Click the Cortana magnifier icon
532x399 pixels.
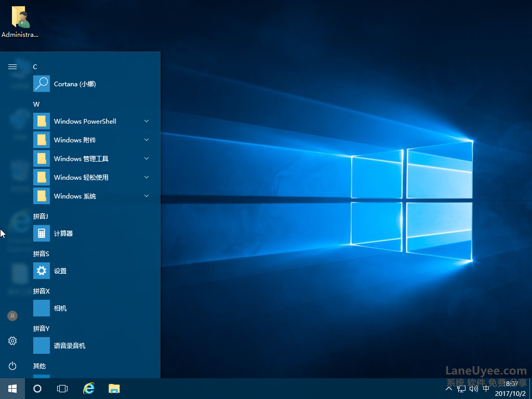pos(42,84)
